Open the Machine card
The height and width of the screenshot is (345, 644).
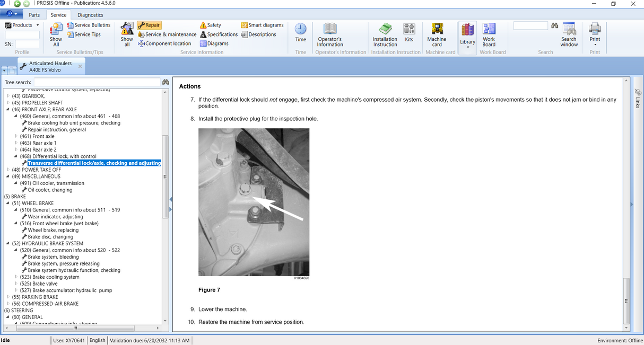coord(437,34)
